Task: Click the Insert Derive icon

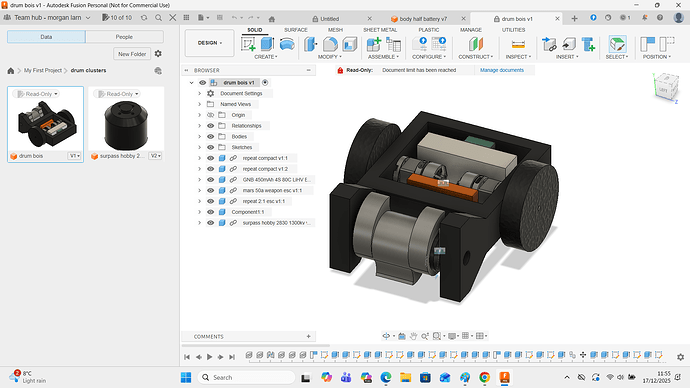Action: point(549,44)
